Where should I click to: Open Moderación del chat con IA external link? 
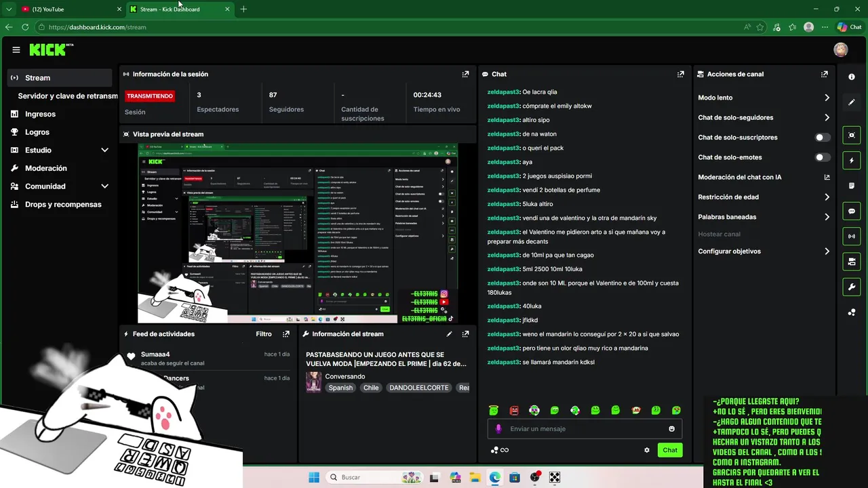pos(827,178)
